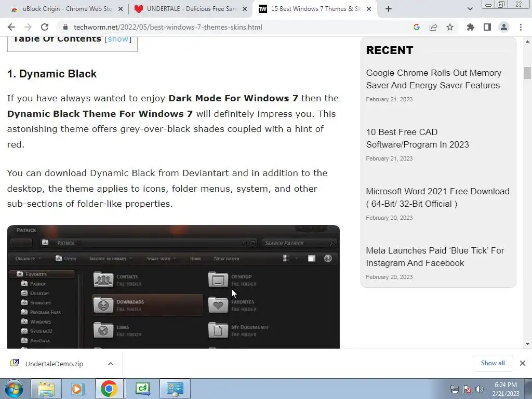Open Google Chrome Memory Saver article
The image size is (532, 399).
tap(434, 79)
